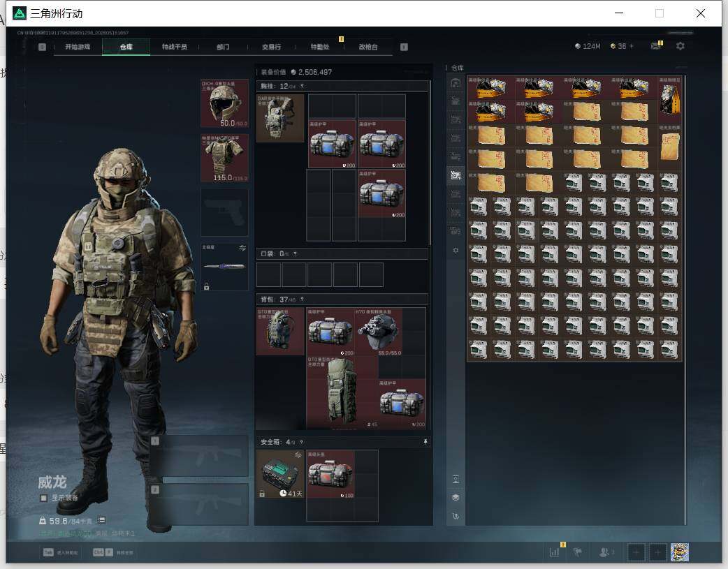Click the right nav arrow after 改枪台

point(404,47)
